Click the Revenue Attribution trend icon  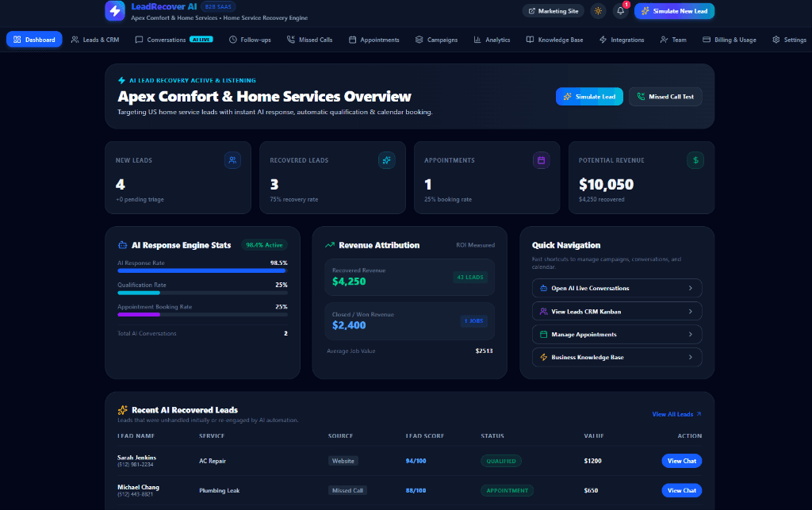tap(330, 245)
